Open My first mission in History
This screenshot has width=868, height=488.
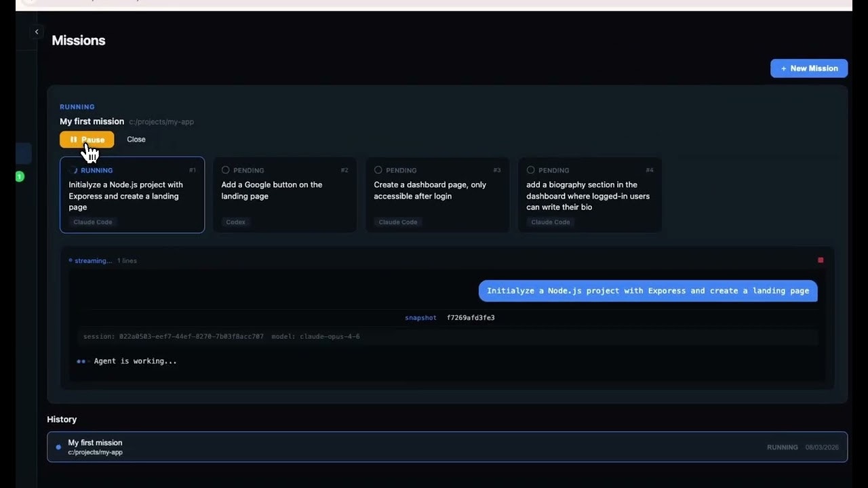(x=448, y=447)
